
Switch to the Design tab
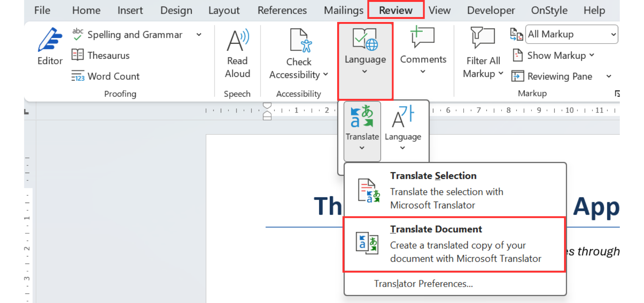(176, 10)
